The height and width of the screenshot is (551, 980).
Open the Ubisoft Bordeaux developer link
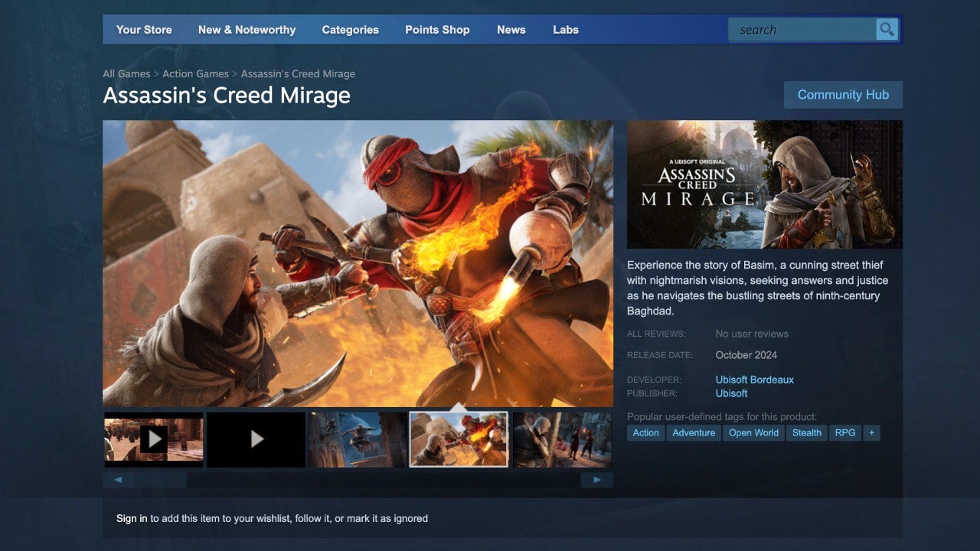pyautogui.click(x=754, y=380)
